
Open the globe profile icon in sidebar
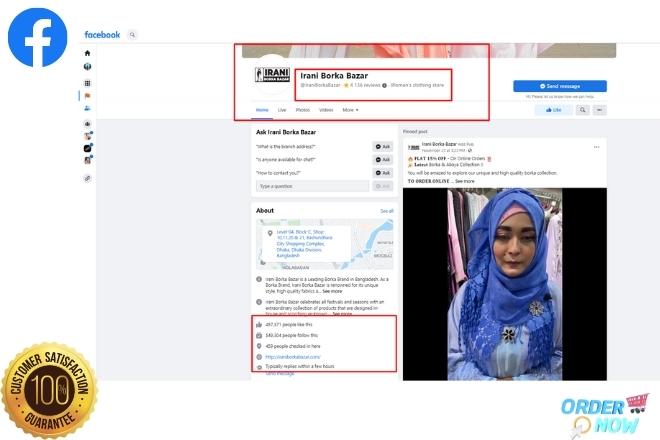coord(88,67)
